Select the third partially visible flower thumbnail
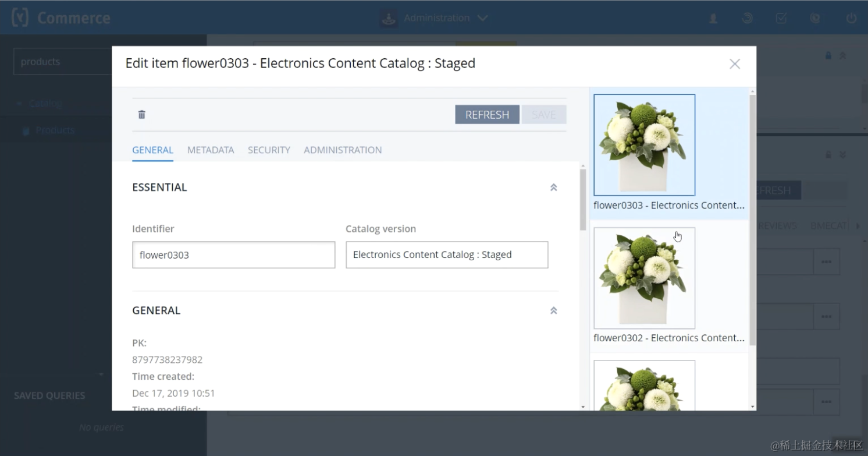 [x=645, y=385]
